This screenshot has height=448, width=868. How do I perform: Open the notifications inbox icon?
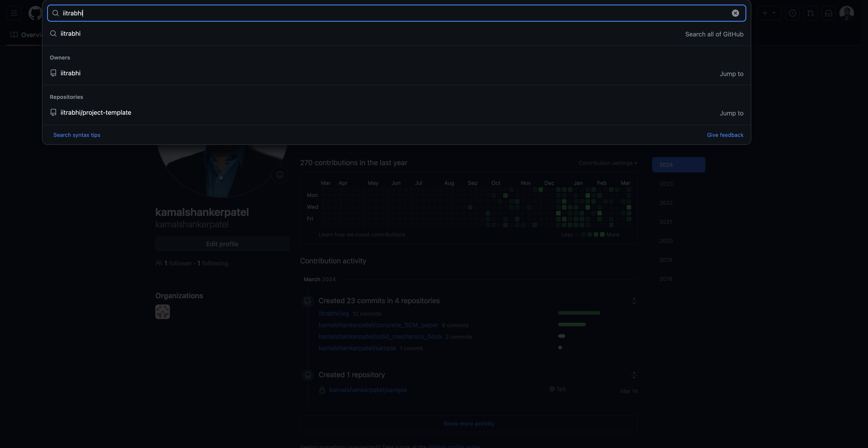point(829,13)
